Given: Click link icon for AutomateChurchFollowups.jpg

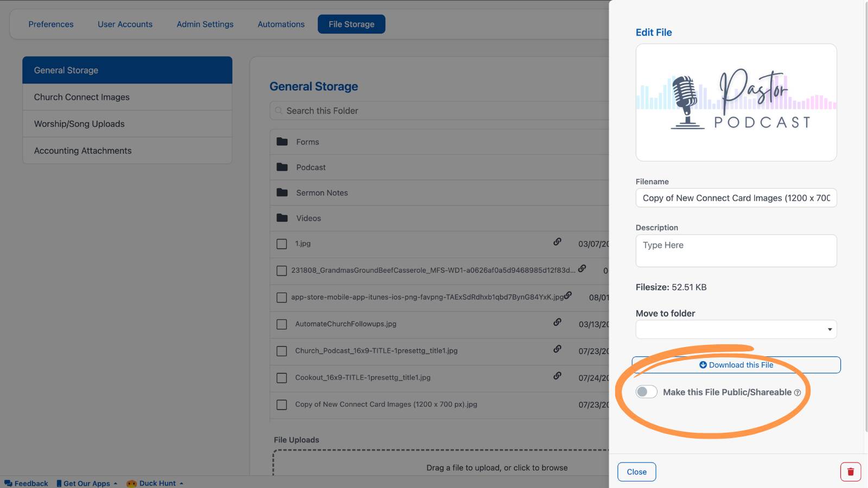Looking at the screenshot, I should click(557, 322).
